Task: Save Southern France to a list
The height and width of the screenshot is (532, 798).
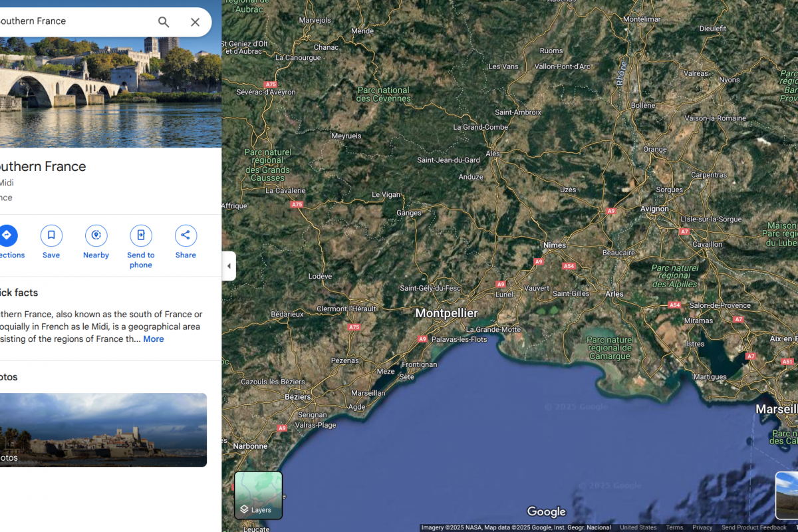Action: pyautogui.click(x=51, y=235)
